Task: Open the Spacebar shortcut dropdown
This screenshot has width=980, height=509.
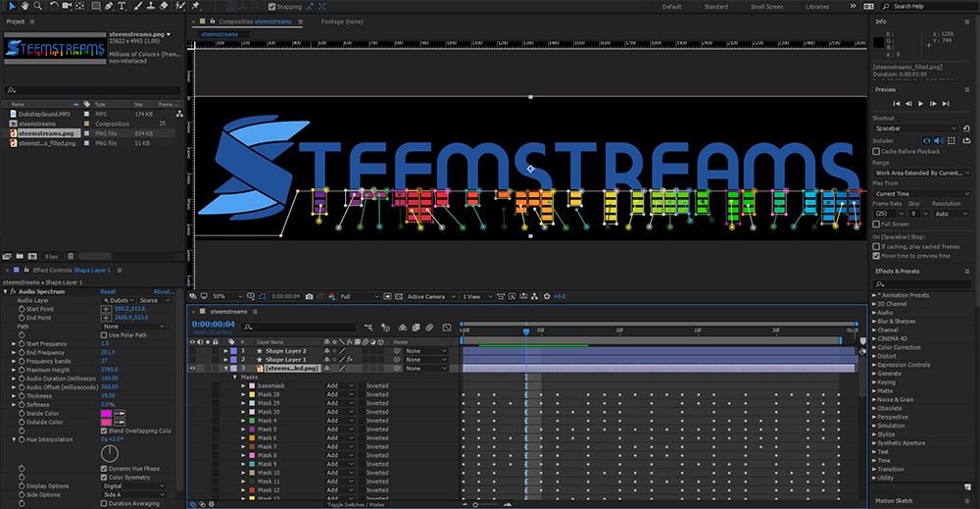Action: click(915, 128)
